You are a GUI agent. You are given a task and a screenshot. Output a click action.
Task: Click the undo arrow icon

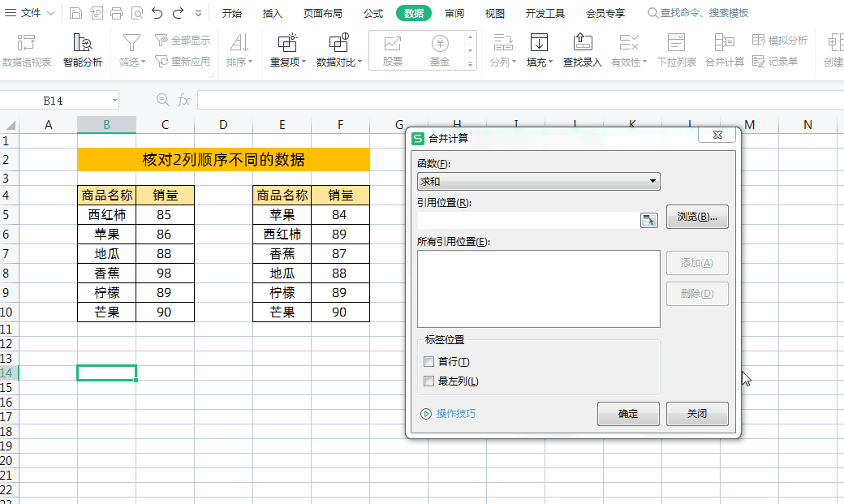157,13
